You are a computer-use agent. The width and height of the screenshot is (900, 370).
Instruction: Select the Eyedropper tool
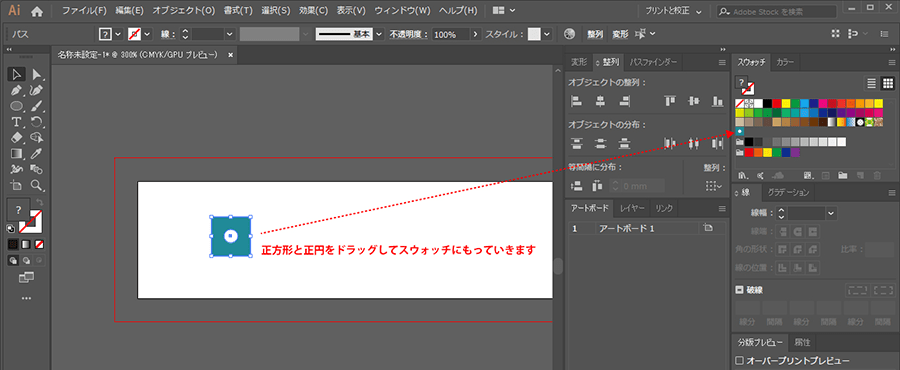[37, 153]
